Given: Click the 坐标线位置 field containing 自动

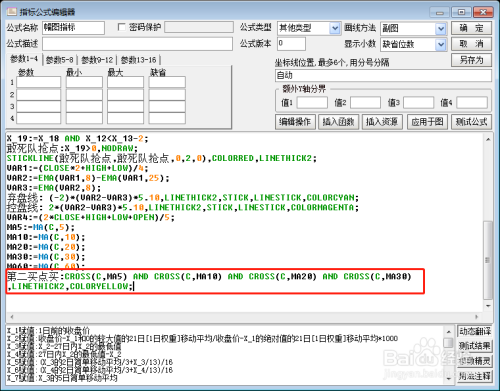Looking at the screenshot, I should click(383, 75).
